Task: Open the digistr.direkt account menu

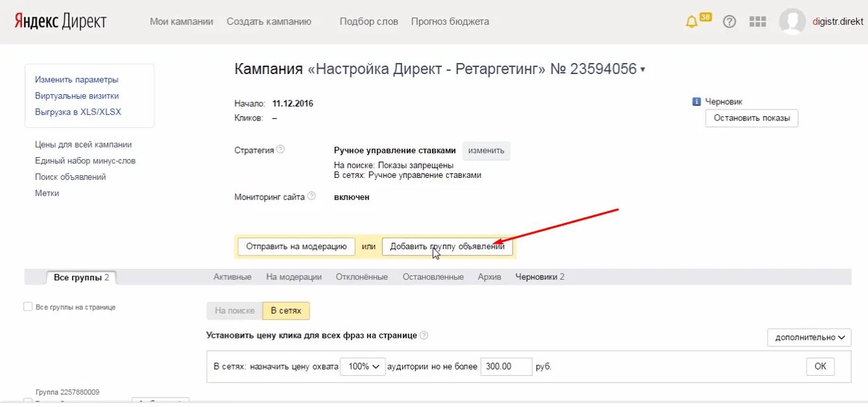Action: pyautogui.click(x=838, y=21)
